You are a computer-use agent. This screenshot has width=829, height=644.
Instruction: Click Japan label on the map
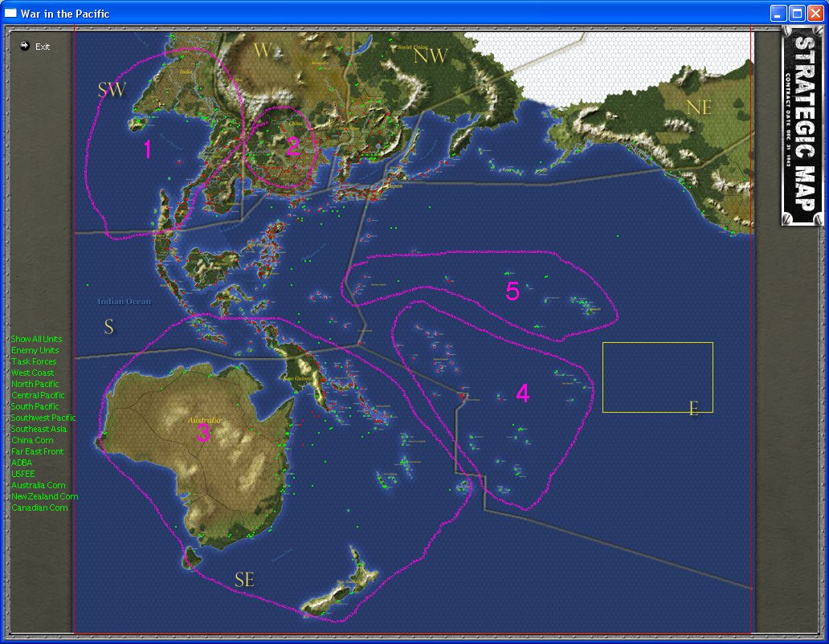point(395,186)
